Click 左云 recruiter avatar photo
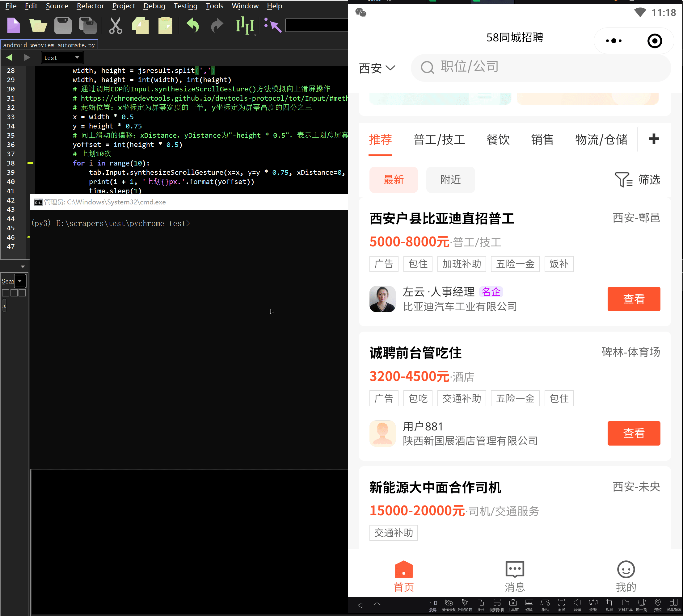The width and height of the screenshot is (683, 616). (382, 299)
